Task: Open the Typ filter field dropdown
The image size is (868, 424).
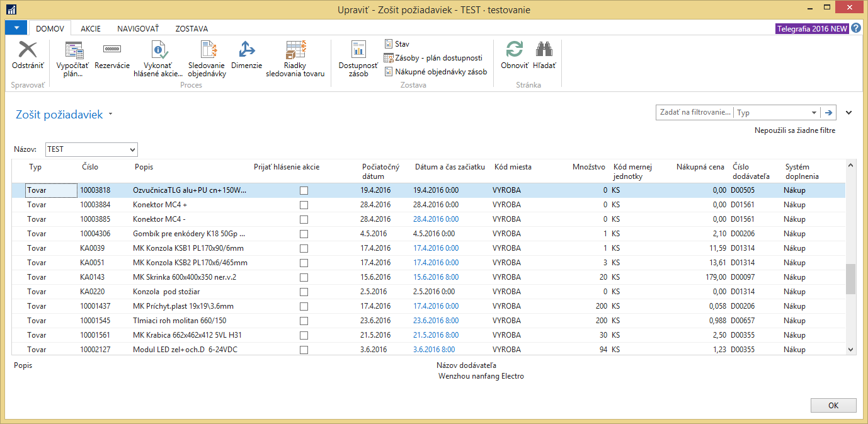Action: click(x=814, y=113)
